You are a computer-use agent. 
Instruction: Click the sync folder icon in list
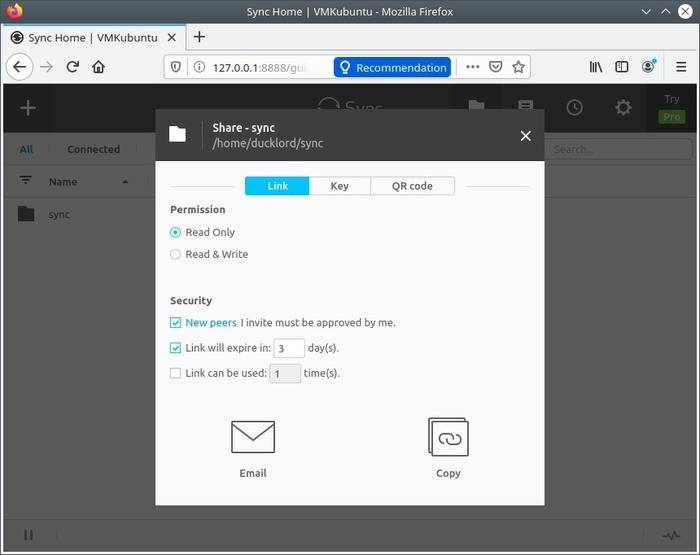26,214
